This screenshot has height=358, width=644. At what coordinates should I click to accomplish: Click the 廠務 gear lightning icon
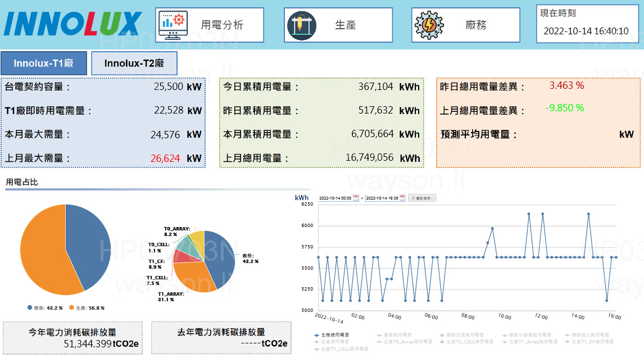pyautogui.click(x=429, y=25)
